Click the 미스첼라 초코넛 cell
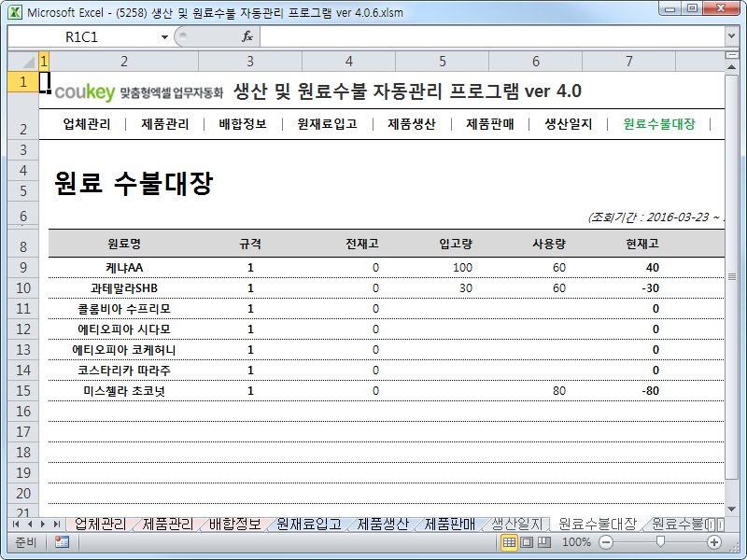This screenshot has width=747, height=560. (x=124, y=391)
